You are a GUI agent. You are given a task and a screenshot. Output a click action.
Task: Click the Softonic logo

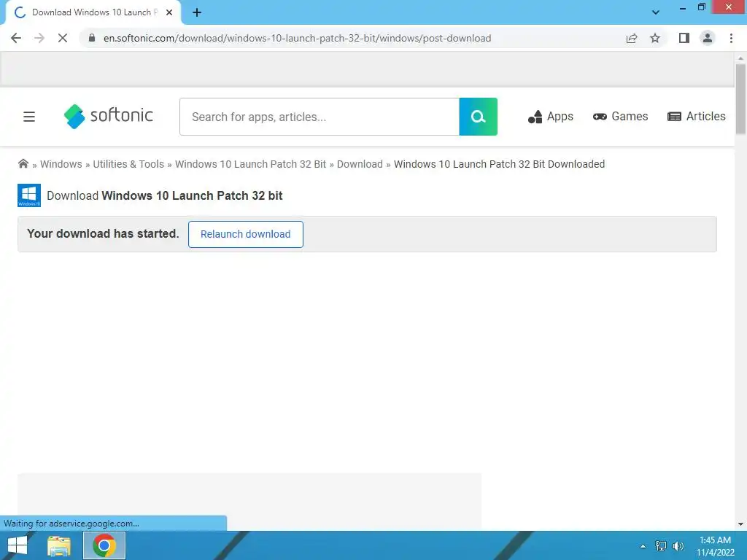pyautogui.click(x=109, y=116)
